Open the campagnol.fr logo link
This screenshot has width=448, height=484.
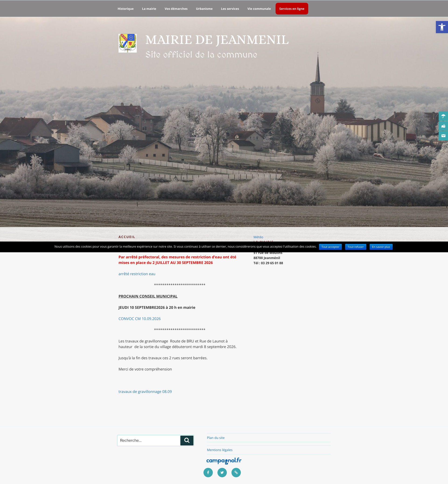[224, 460]
